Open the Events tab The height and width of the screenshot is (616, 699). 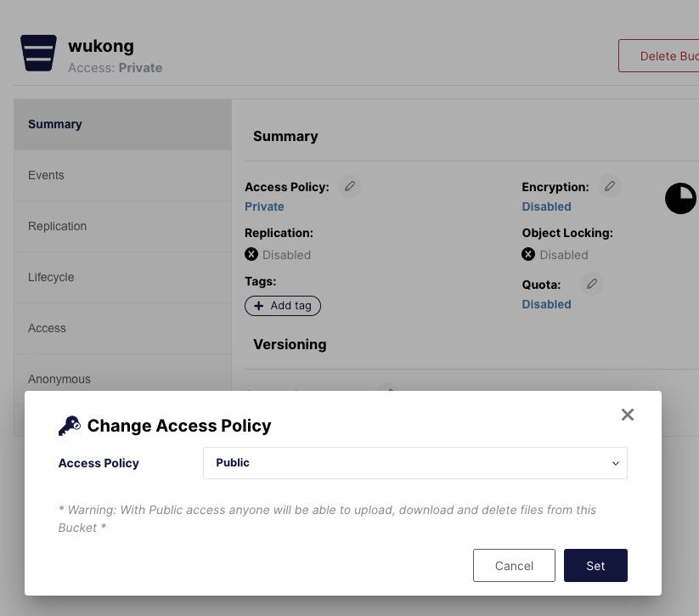click(122, 175)
